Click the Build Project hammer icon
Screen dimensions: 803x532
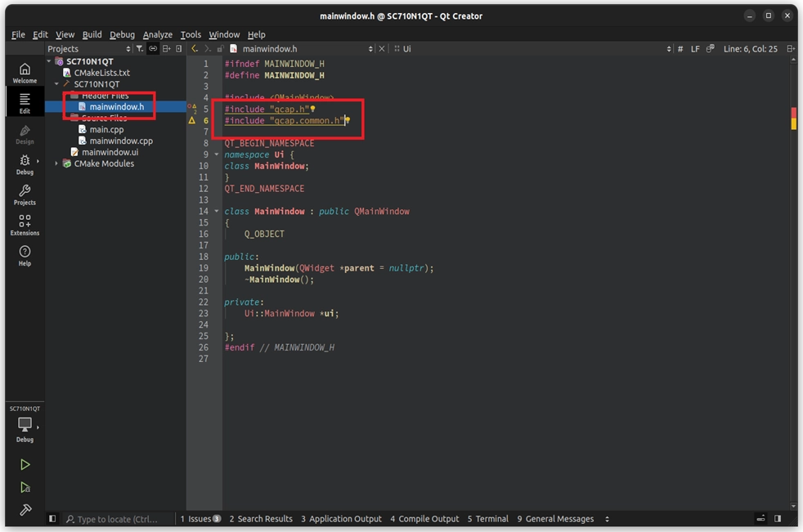(25, 510)
